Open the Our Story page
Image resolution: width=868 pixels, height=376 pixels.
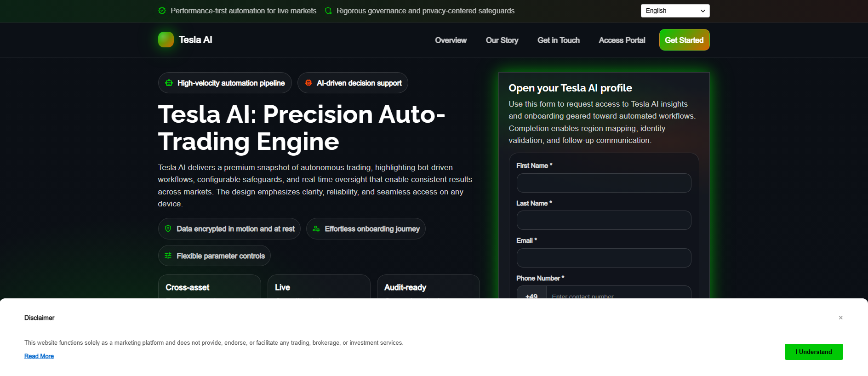(x=502, y=40)
